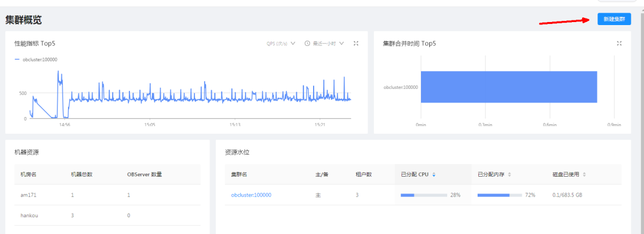Click the 机器总数 column header

(82, 174)
